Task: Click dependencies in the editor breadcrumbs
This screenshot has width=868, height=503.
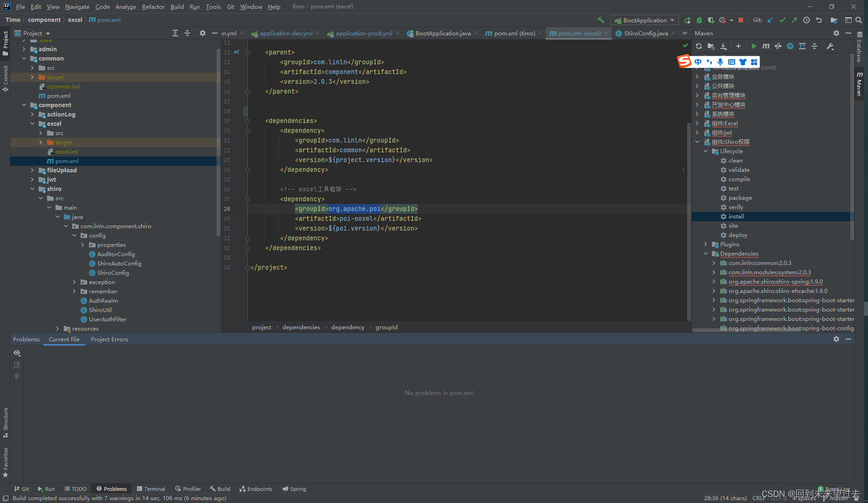Action: (x=301, y=327)
